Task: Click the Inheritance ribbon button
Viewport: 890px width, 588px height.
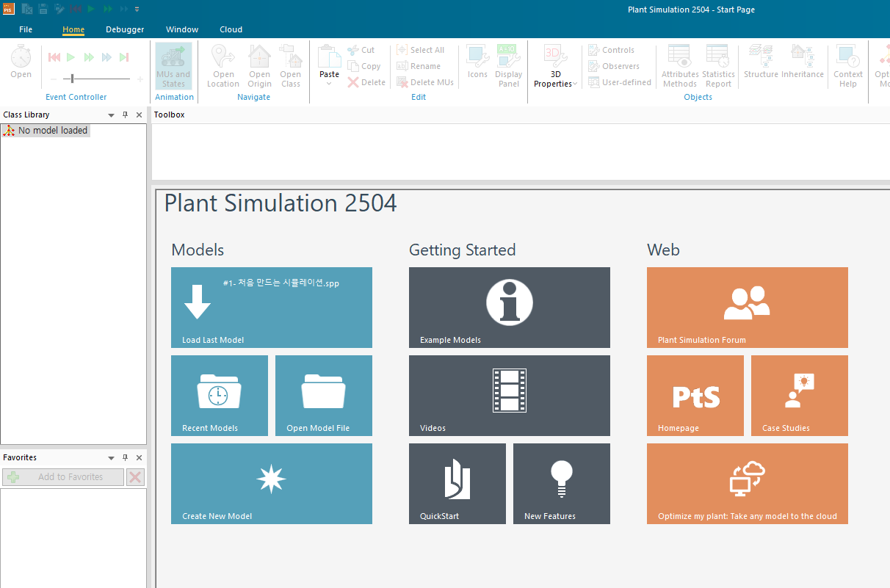Action: 803,62
